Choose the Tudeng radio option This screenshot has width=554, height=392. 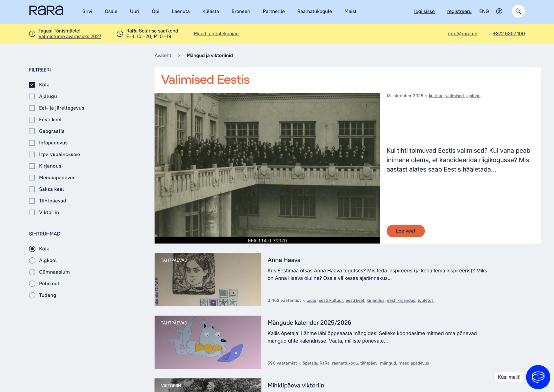pyautogui.click(x=32, y=295)
